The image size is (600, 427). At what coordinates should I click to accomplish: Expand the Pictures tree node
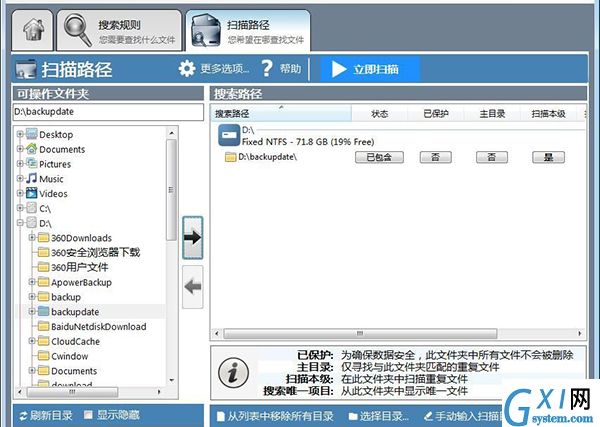pyautogui.click(x=20, y=164)
